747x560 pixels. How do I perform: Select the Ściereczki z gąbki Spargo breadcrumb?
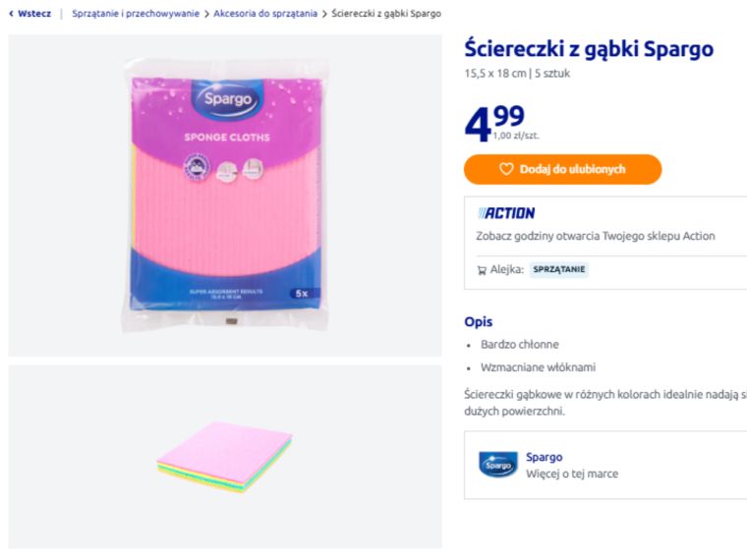click(x=386, y=14)
